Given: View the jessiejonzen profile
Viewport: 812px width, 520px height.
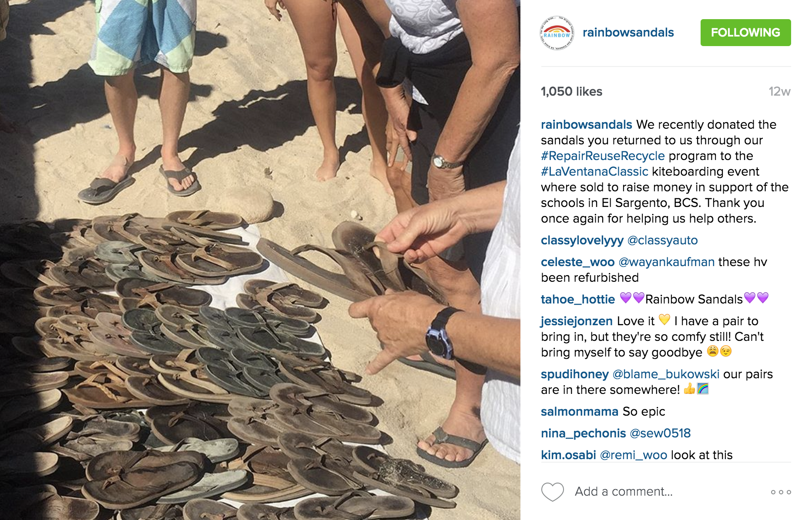Looking at the screenshot, I should 577,321.
